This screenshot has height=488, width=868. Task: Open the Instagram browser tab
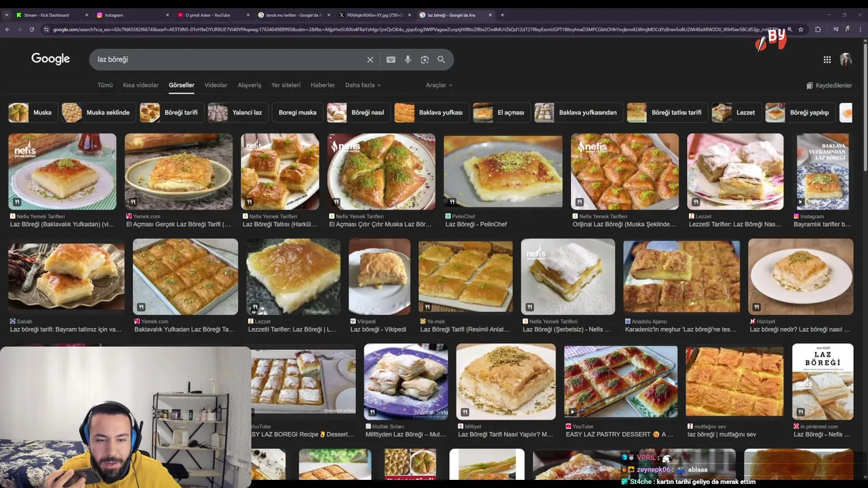pyautogui.click(x=133, y=15)
